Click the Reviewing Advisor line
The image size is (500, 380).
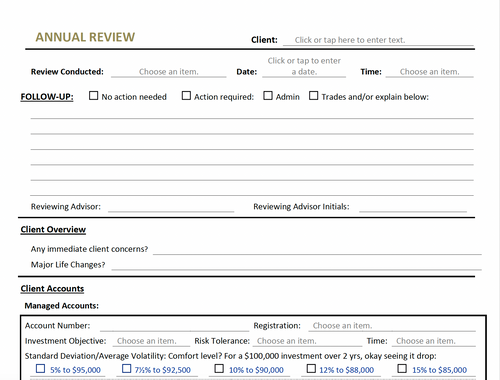(171, 207)
